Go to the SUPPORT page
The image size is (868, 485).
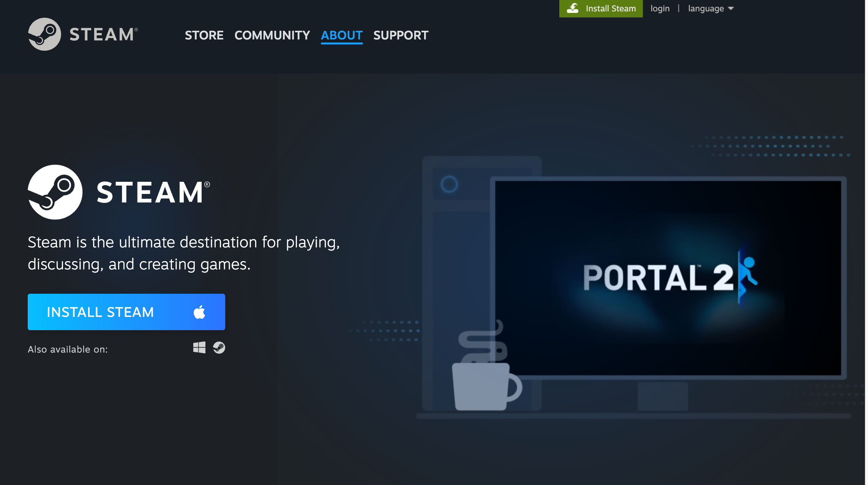coord(401,35)
